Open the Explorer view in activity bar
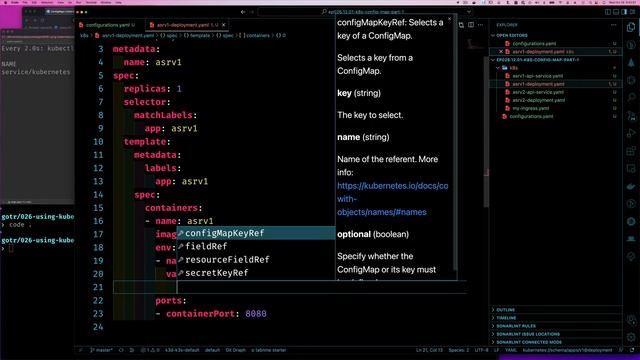 (631, 28)
